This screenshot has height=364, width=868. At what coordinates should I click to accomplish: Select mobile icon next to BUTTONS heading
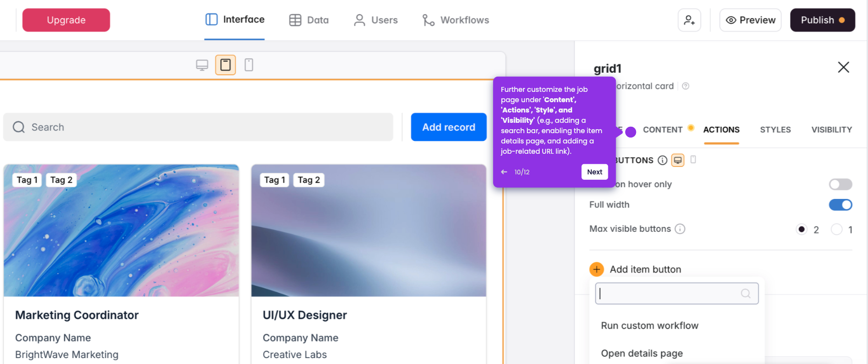[x=693, y=160]
